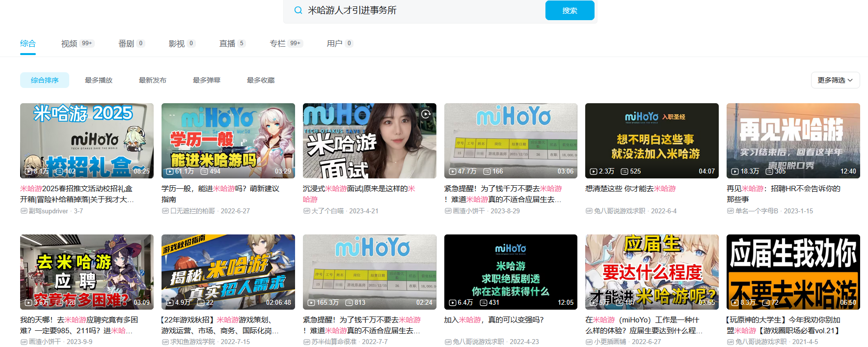
Task: Switch to the 直播 tab
Action: coord(232,43)
